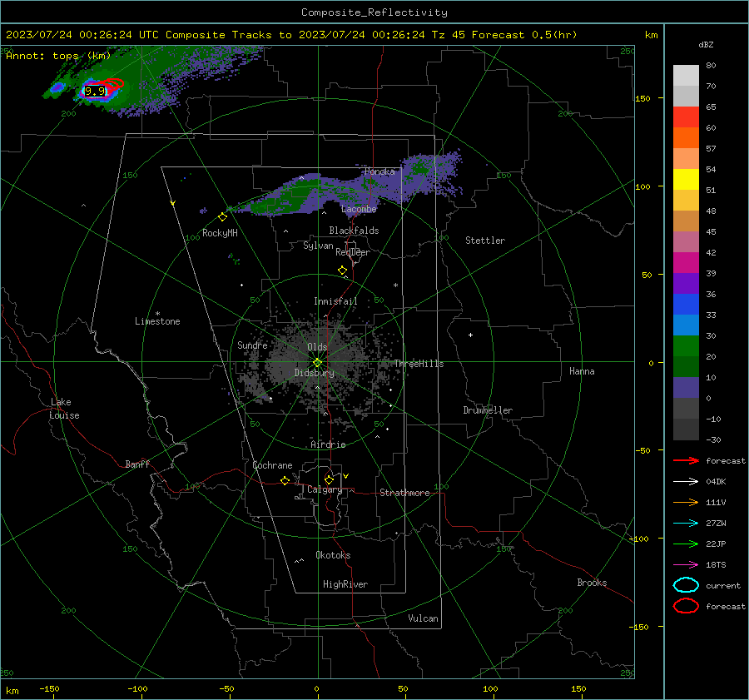This screenshot has width=749, height=700.
Task: Click the yellow diamond marker above Calgary
Action: click(x=329, y=479)
